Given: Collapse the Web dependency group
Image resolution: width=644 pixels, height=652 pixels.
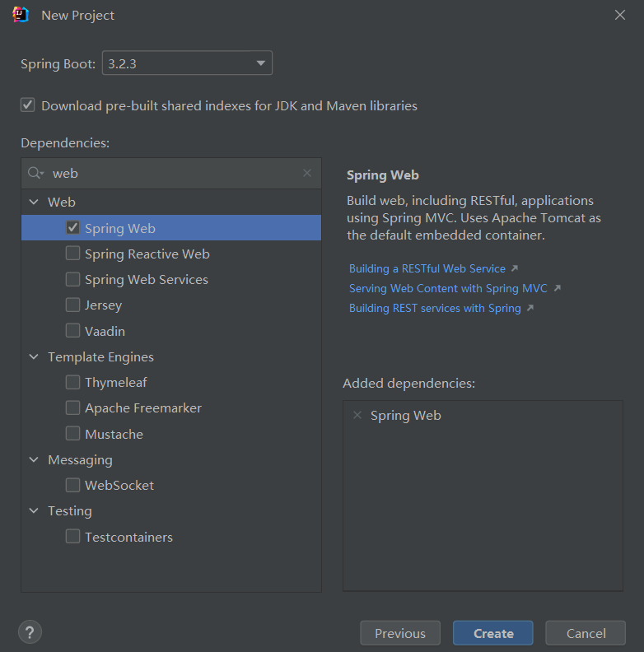Looking at the screenshot, I should (x=34, y=202).
